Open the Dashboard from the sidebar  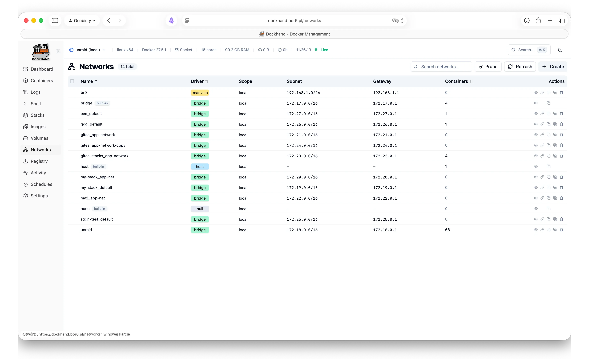[x=26, y=69]
